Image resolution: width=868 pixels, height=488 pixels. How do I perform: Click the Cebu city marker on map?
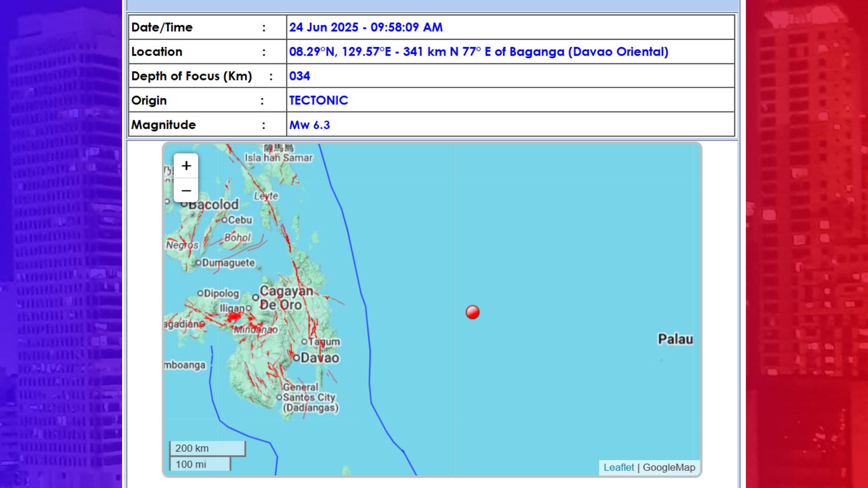[225, 220]
